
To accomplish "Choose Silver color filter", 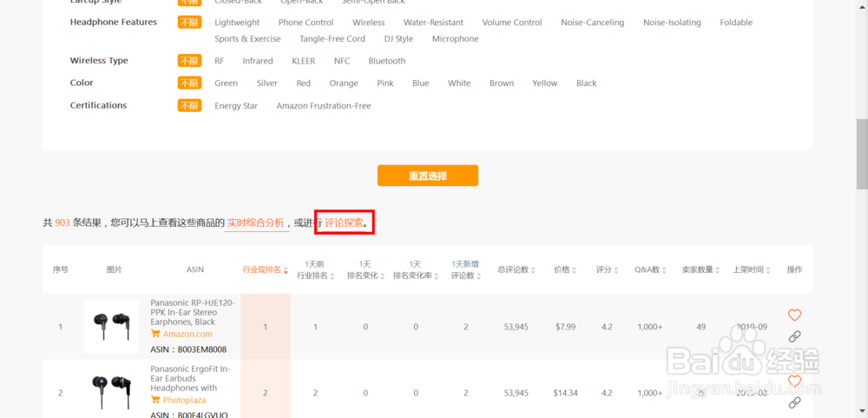I will (x=266, y=83).
